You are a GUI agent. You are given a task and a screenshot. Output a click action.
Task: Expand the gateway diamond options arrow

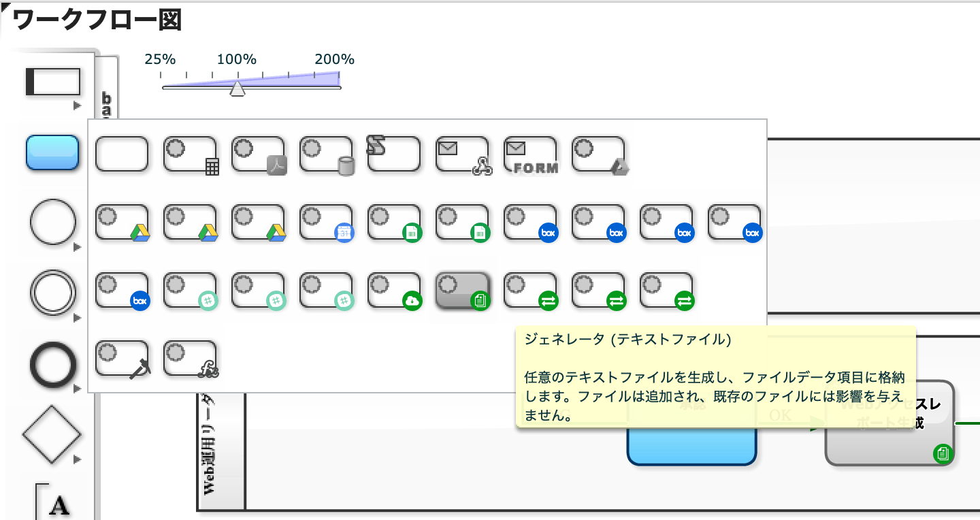coord(77,458)
